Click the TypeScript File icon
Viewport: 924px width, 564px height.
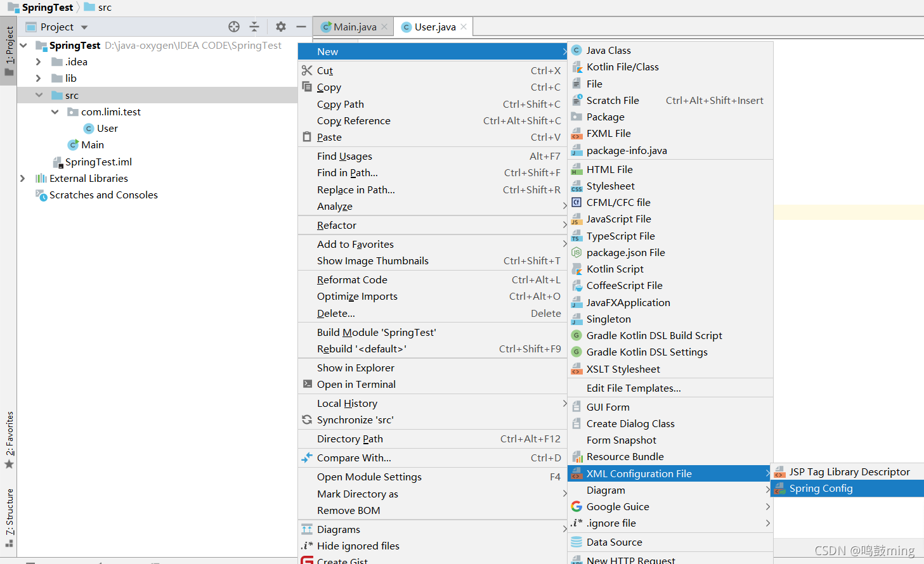[576, 236]
